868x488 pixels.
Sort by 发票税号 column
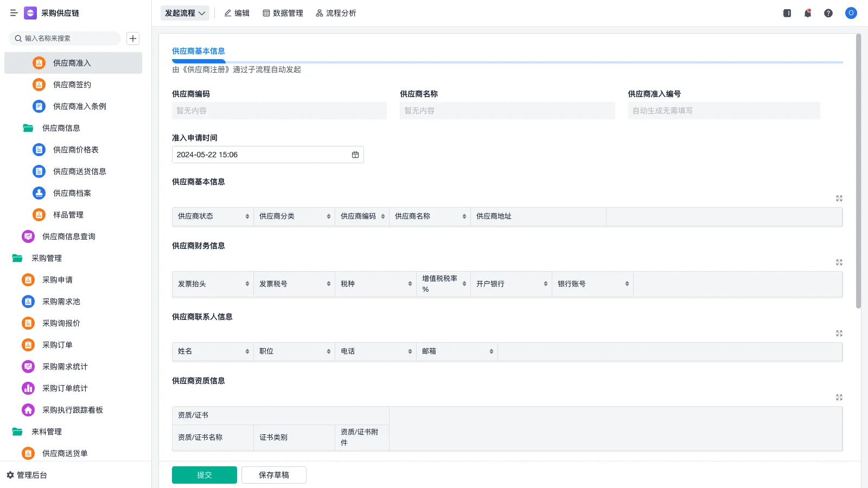329,284
